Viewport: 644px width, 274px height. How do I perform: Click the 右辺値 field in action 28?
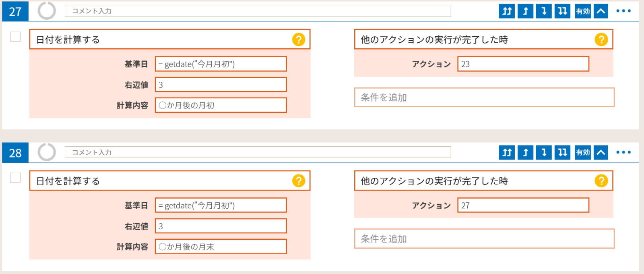(x=221, y=226)
